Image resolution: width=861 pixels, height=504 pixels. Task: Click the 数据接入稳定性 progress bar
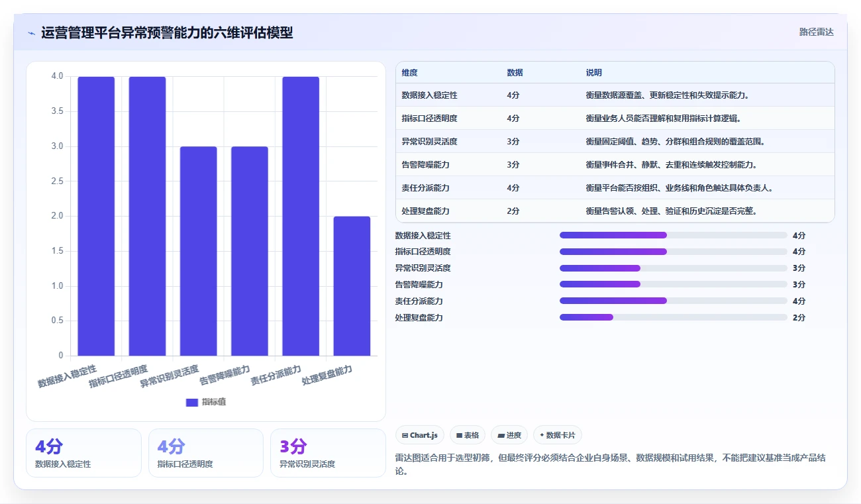(x=674, y=235)
